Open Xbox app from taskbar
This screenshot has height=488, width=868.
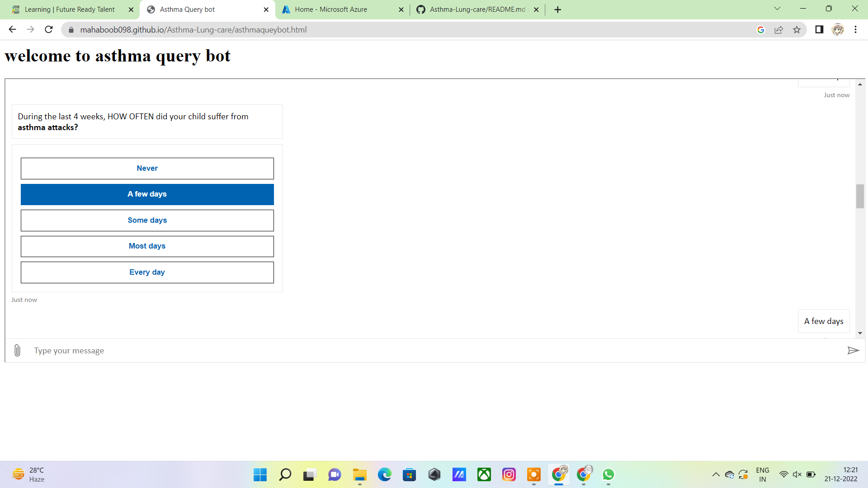484,474
